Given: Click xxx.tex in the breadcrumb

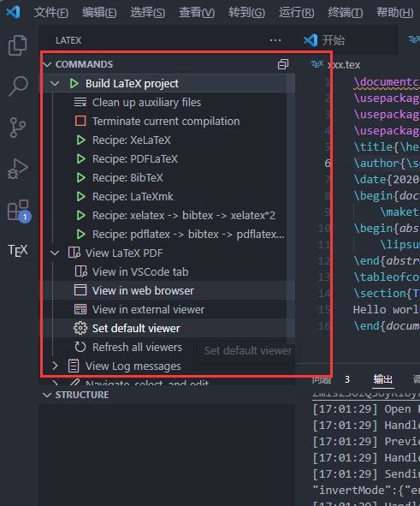Looking at the screenshot, I should pyautogui.click(x=344, y=65).
